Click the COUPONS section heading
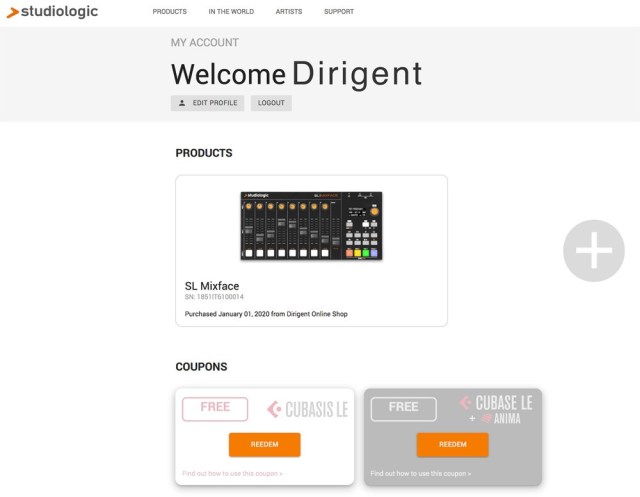The image size is (640, 497). (201, 366)
